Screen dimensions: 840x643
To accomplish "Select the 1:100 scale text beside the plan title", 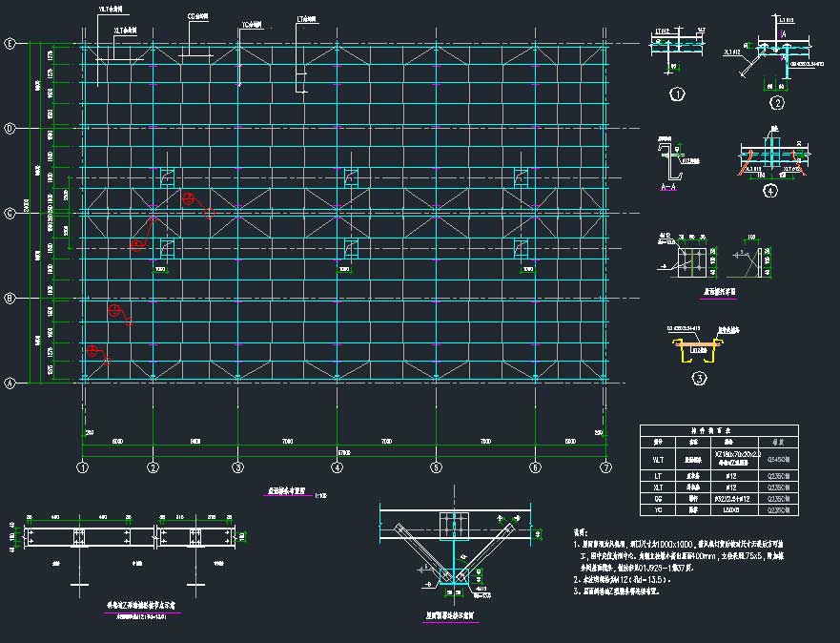I will [321, 496].
